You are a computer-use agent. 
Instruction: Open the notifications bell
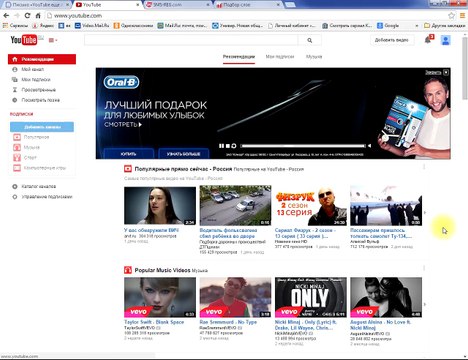pos(428,40)
